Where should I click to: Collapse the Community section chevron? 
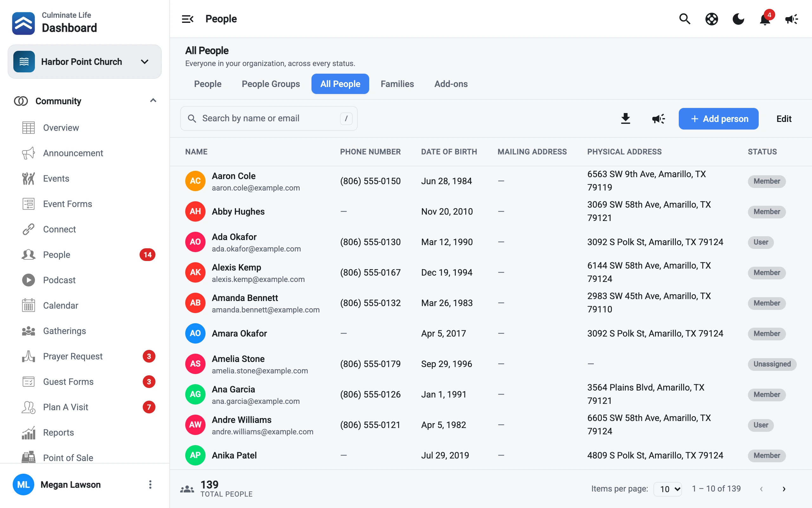[x=153, y=100]
